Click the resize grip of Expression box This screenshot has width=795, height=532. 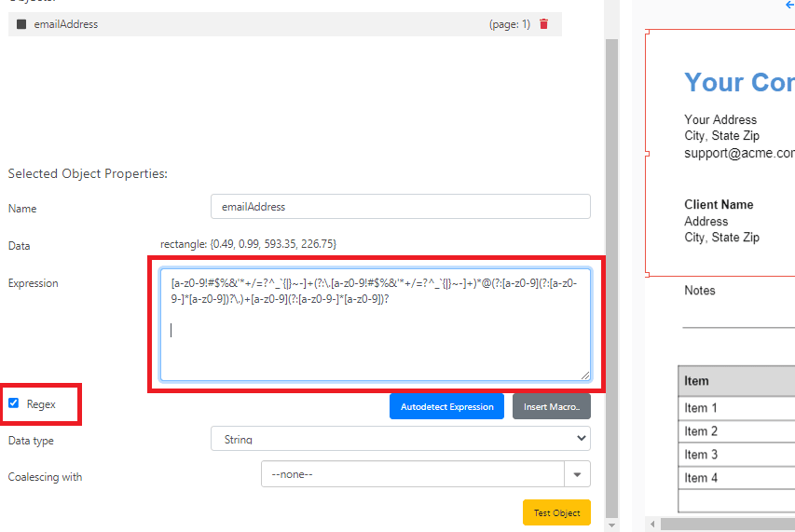[585, 375]
